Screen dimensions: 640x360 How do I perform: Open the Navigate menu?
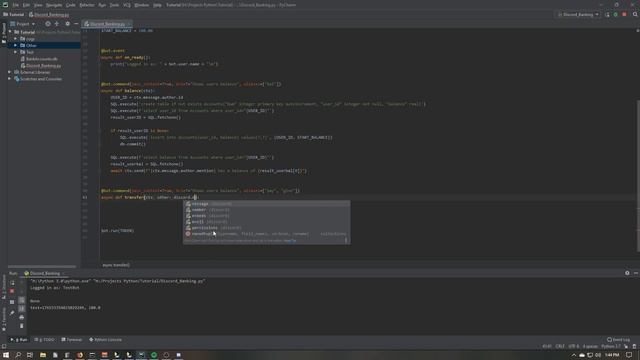[54, 5]
